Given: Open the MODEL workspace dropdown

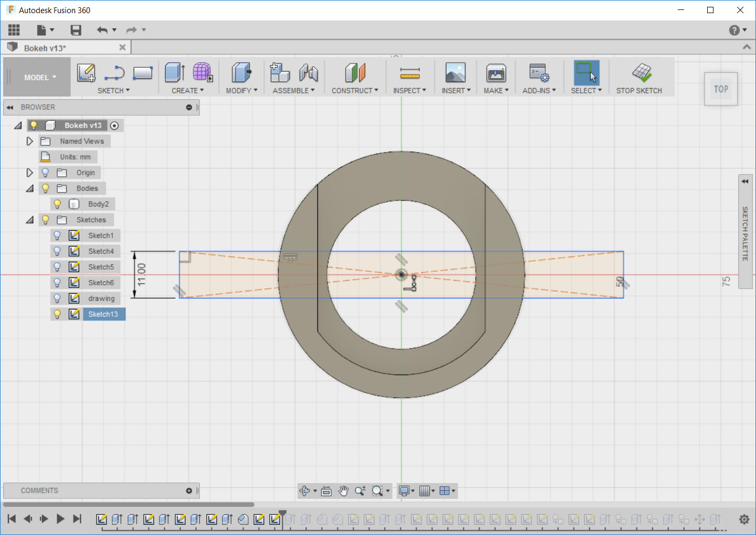Looking at the screenshot, I should pos(39,77).
